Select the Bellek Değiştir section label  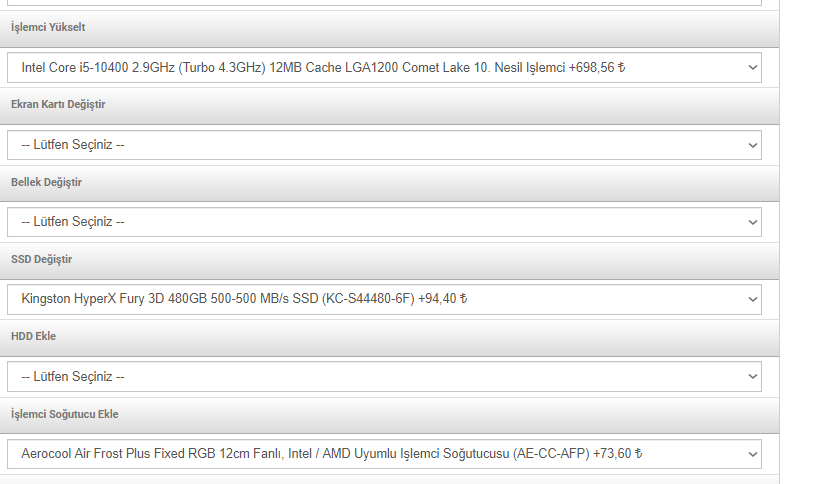pyautogui.click(x=46, y=182)
